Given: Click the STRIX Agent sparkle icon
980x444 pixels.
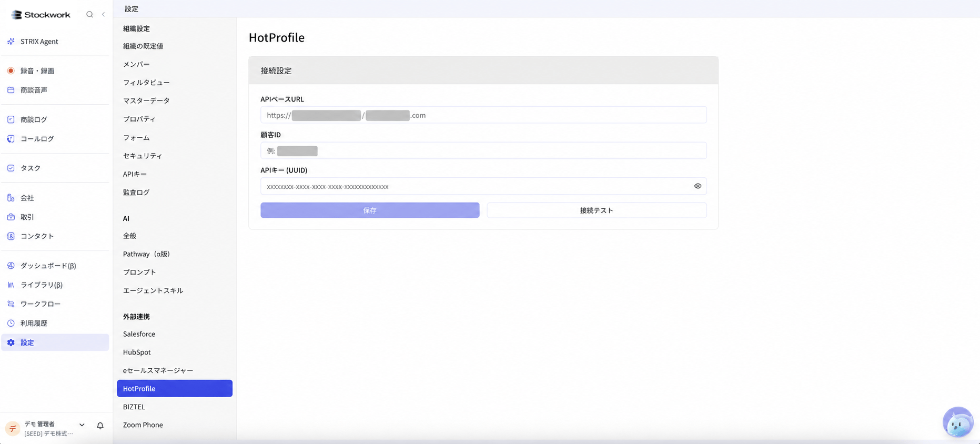Looking at the screenshot, I should click(11, 42).
